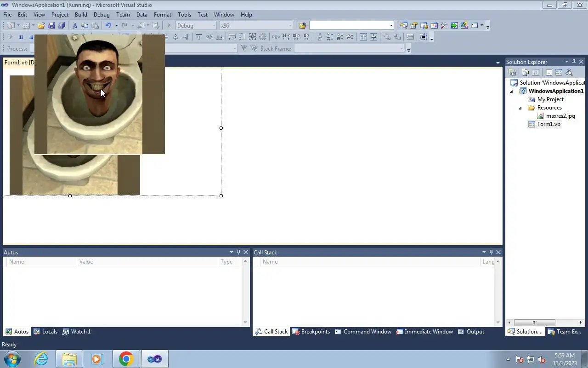Open the Help menu
Screen dimensions: 588x368
coord(246,15)
